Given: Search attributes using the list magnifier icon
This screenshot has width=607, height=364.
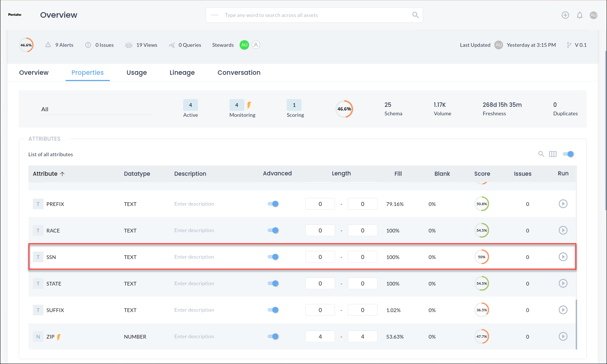Looking at the screenshot, I should [541, 154].
